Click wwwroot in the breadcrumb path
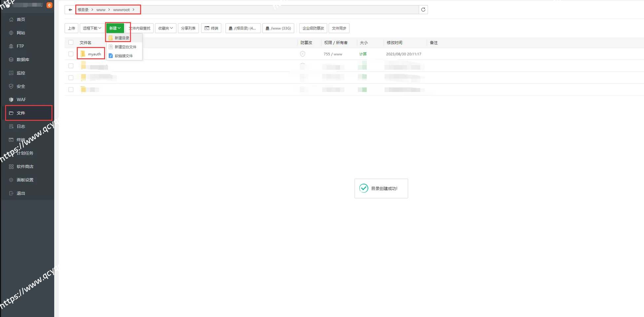The image size is (644, 317). tap(121, 10)
